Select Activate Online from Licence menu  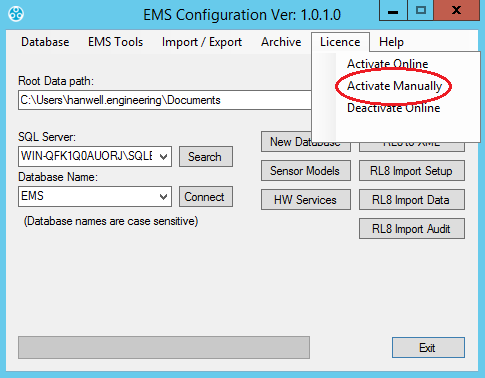click(x=388, y=64)
